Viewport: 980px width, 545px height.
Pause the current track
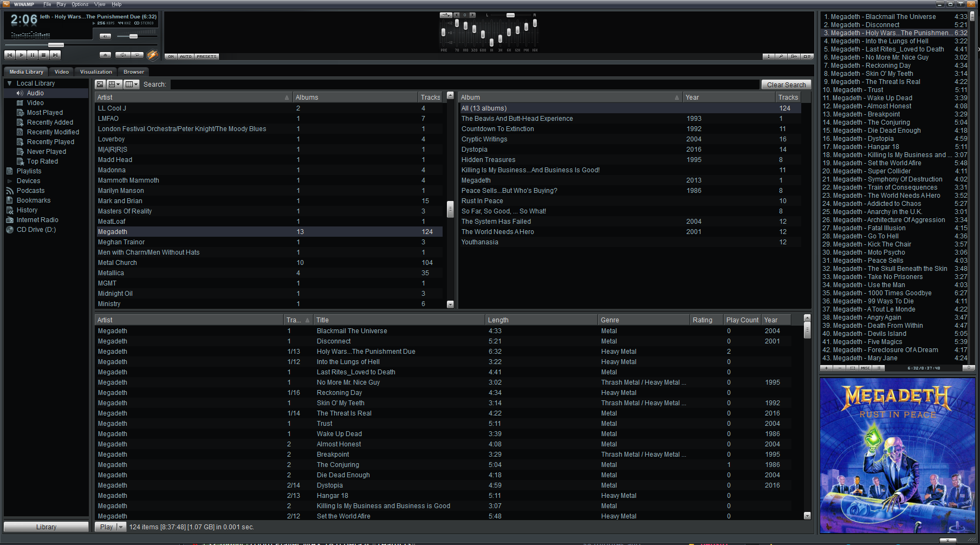pos(33,55)
